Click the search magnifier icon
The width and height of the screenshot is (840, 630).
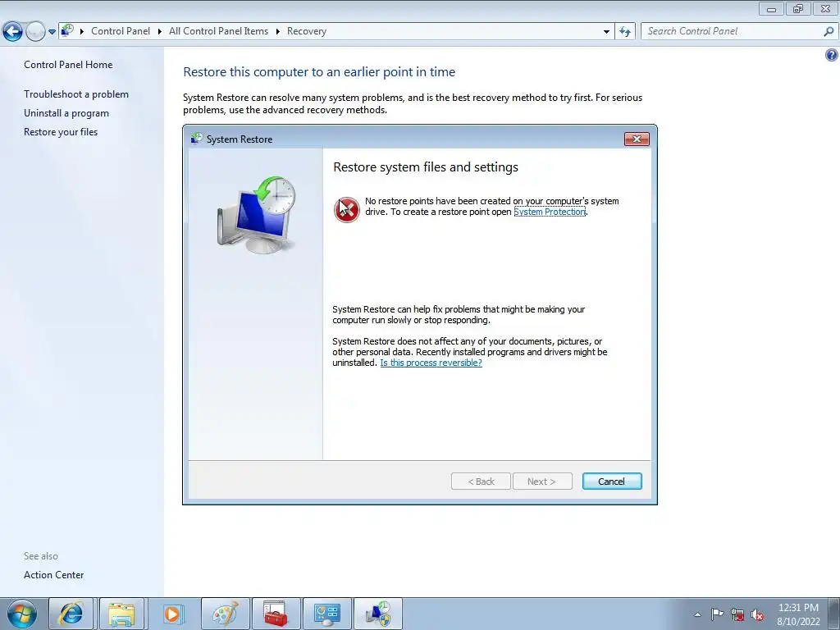point(829,31)
